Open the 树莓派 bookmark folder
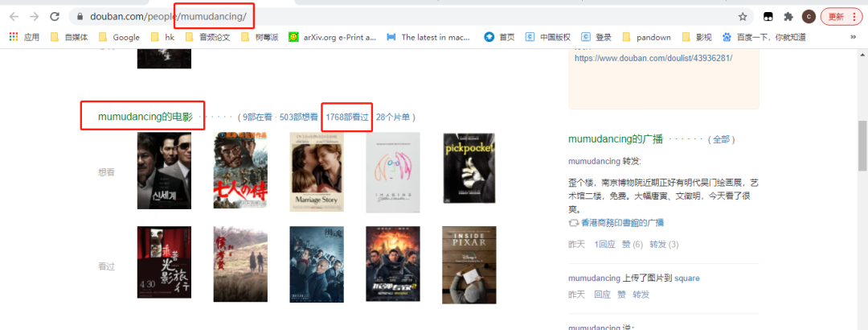The width and height of the screenshot is (868, 330). point(260,37)
